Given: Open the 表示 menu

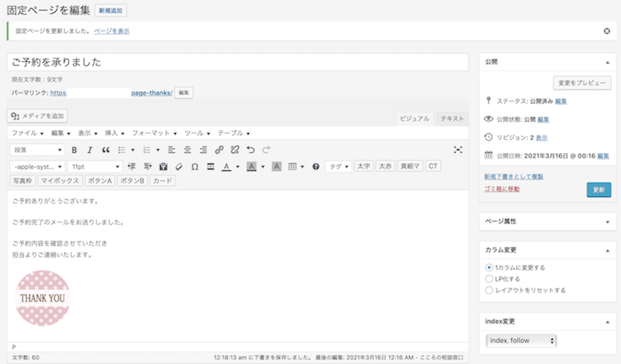Looking at the screenshot, I should 88,133.
